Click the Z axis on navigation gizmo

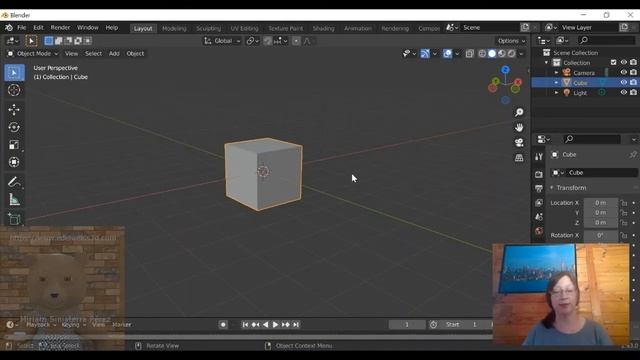(x=505, y=70)
